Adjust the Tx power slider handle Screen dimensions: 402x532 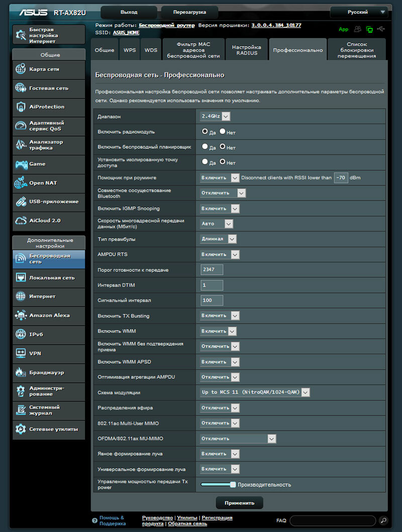point(233,484)
